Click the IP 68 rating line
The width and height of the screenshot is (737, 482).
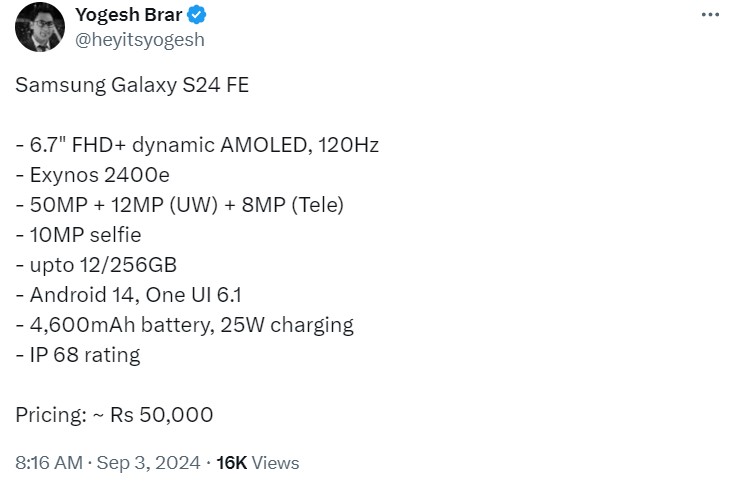78,355
